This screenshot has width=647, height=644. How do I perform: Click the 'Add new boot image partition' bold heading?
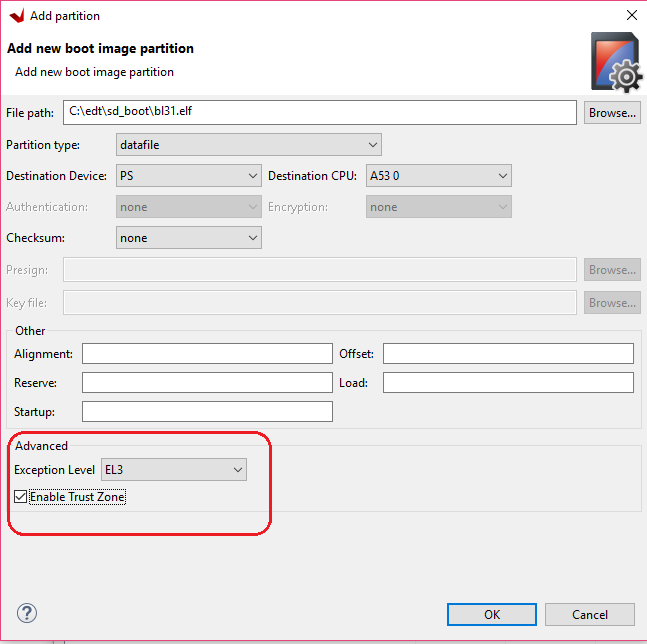(100, 48)
